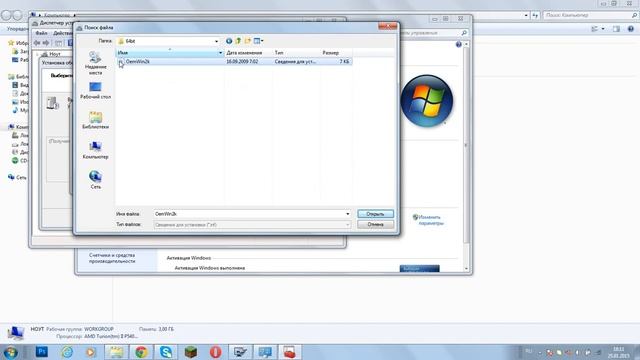Click the green Up One Level icon
Image resolution: width=640 pixels, height=360 pixels.
tap(238, 41)
